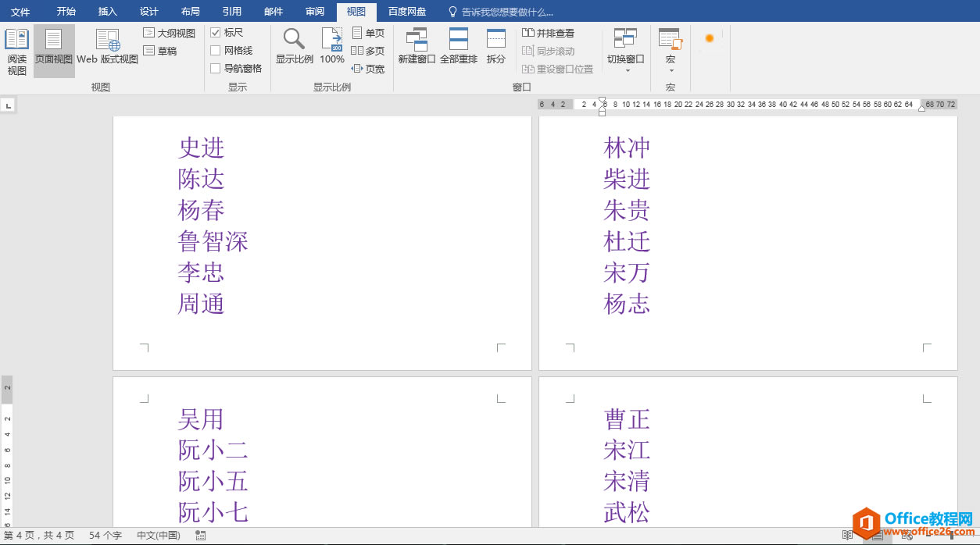Switch to the 引用 references tab
This screenshot has height=545, width=980.
[231, 12]
